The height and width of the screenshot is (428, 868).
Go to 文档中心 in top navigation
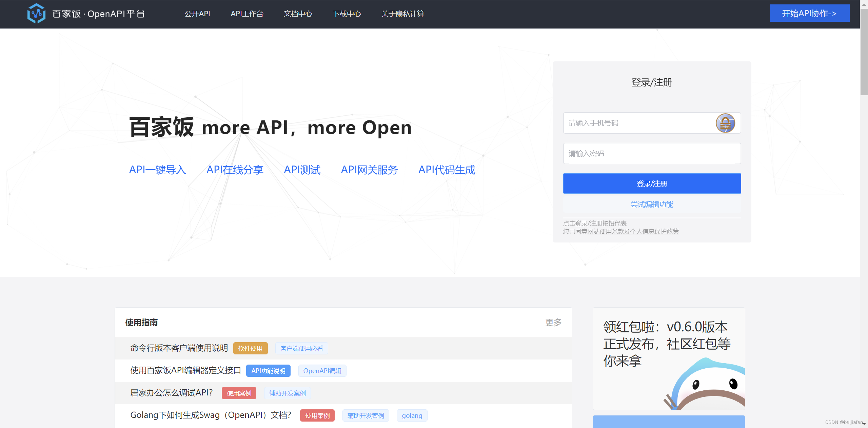(x=298, y=14)
